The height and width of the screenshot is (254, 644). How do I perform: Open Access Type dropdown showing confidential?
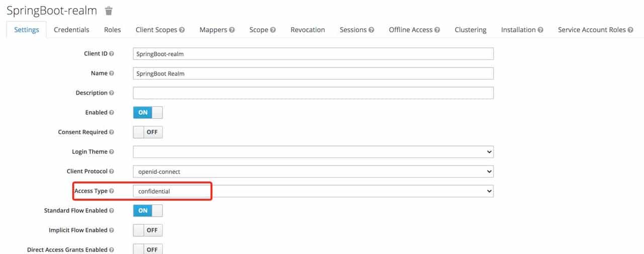pos(313,191)
